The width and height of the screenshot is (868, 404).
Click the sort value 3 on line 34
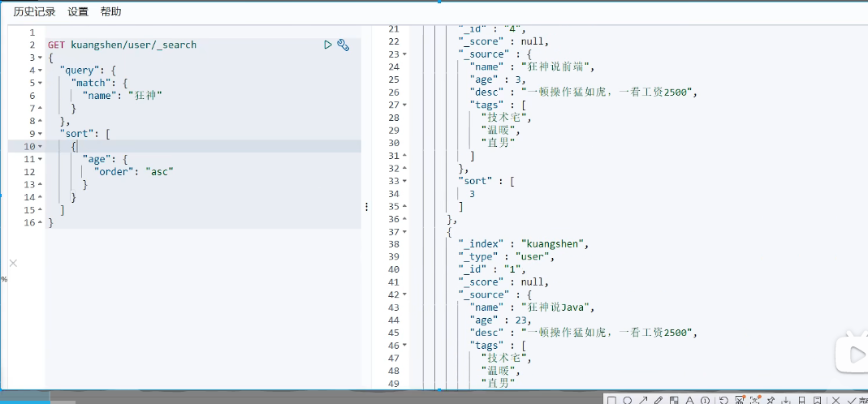[x=473, y=194]
